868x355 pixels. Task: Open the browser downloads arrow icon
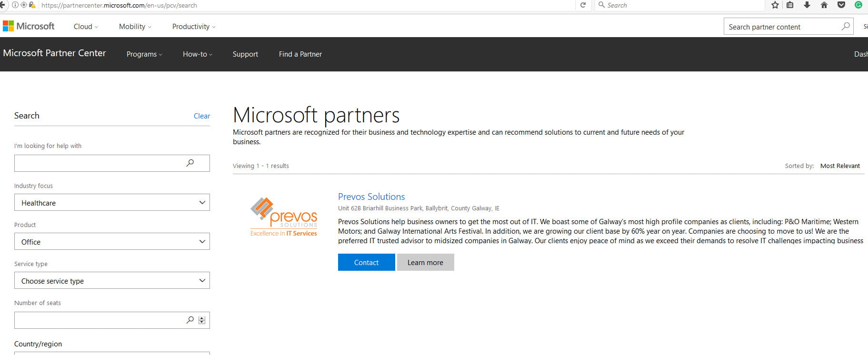click(x=807, y=5)
